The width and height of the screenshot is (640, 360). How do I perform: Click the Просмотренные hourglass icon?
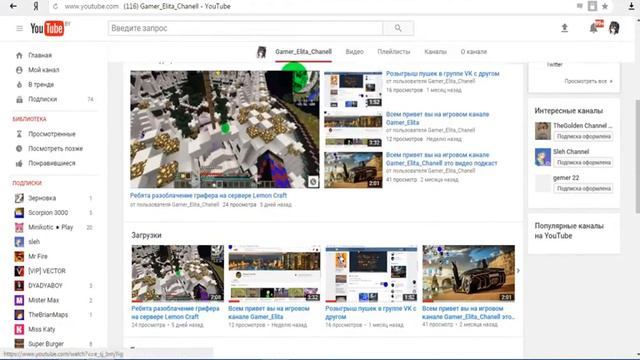[19, 134]
